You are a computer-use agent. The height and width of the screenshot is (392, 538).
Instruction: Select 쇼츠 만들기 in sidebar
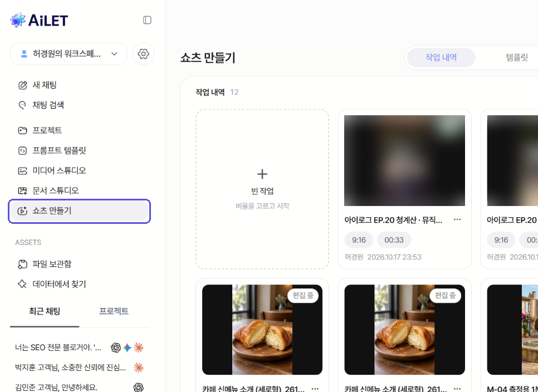click(x=79, y=211)
